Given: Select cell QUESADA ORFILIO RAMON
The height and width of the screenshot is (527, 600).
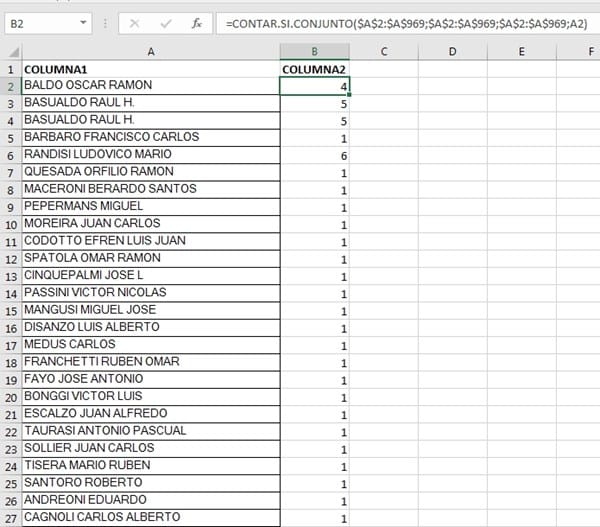Looking at the screenshot, I should pos(151,173).
